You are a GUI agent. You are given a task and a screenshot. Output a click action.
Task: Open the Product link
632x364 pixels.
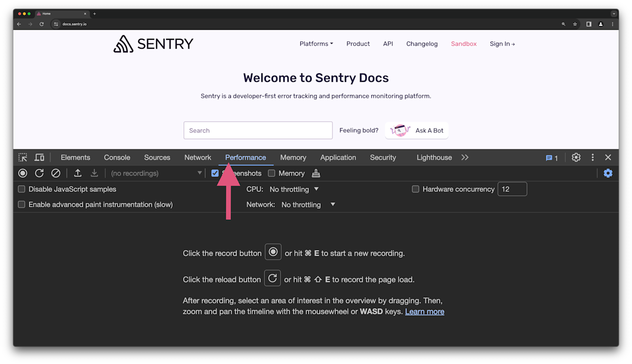pyautogui.click(x=358, y=43)
